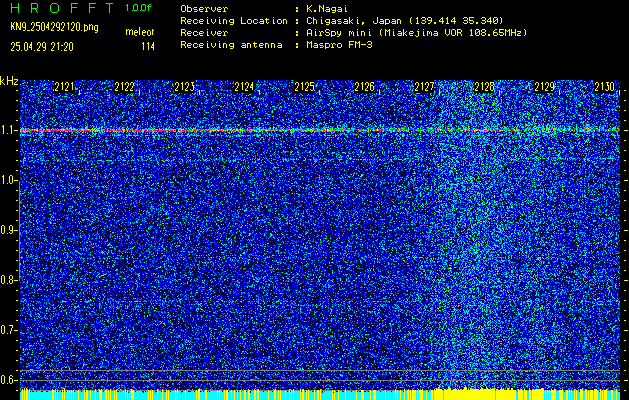Image resolution: width=629 pixels, height=400 pixels.
Task: Click timestamp 25.04.29 21:20
Action: pyautogui.click(x=42, y=47)
